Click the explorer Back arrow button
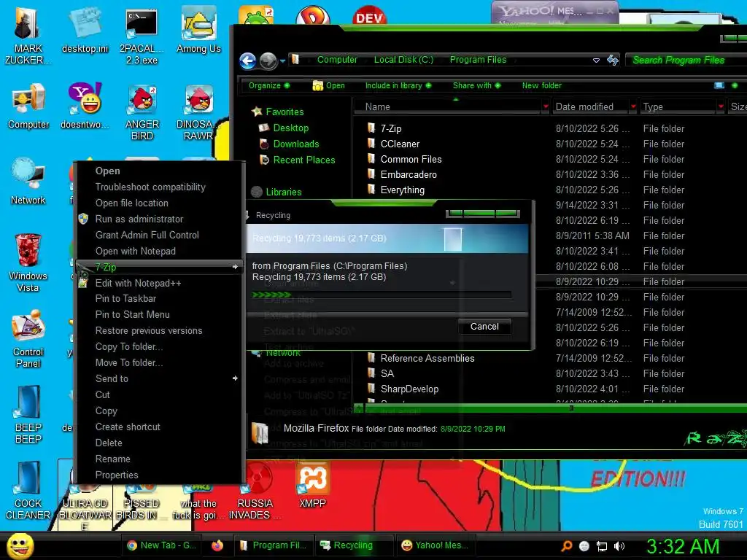Viewport: 747px width, 560px height. pos(248,61)
